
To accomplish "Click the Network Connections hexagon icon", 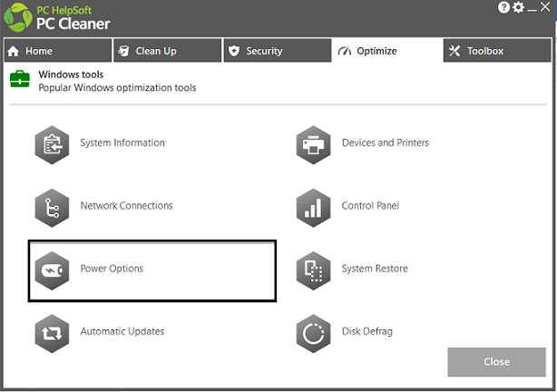I will [52, 208].
